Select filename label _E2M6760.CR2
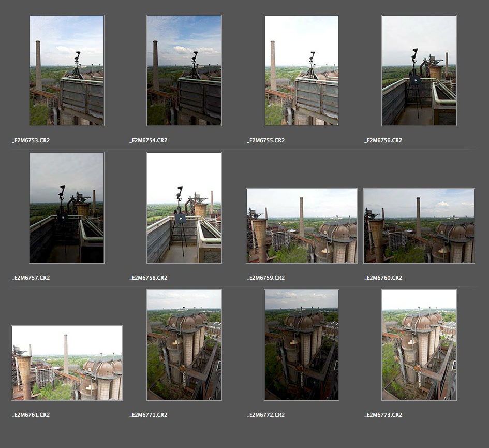 coord(383,278)
